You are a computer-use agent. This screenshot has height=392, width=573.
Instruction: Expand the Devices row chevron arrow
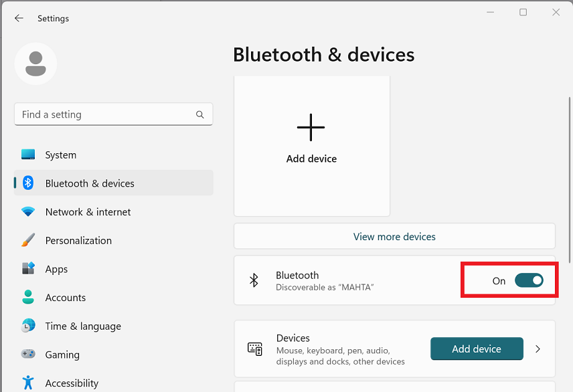(x=538, y=349)
